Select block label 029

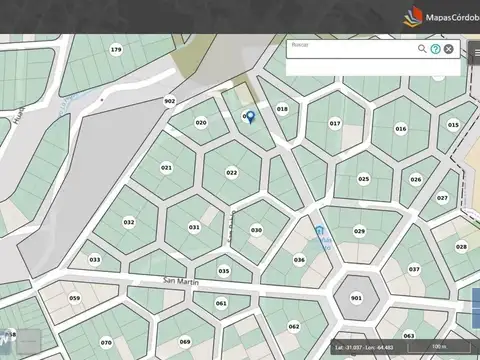click(x=359, y=231)
